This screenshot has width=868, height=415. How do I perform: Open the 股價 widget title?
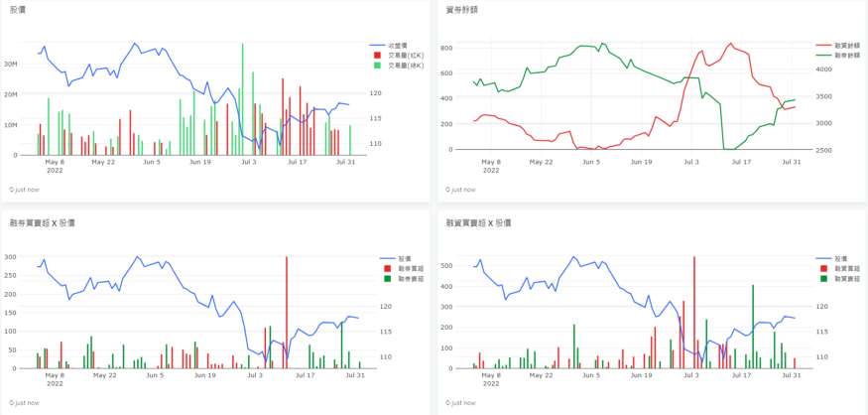point(19,10)
